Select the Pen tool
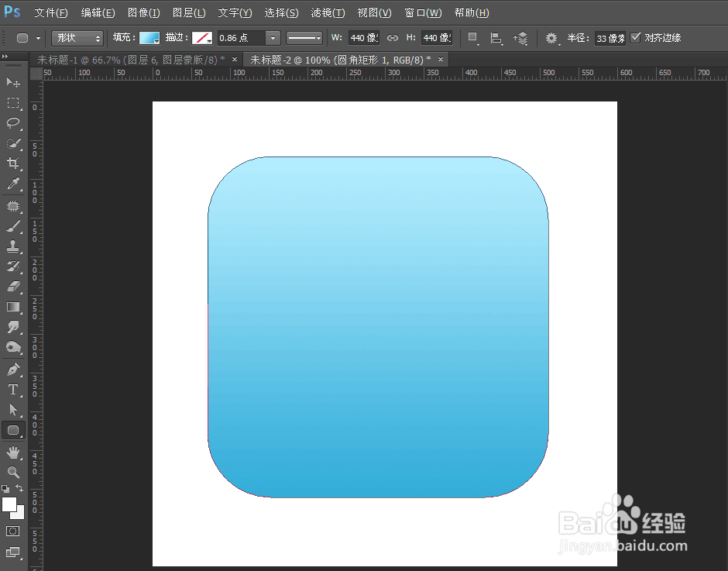The height and width of the screenshot is (571, 728). (13, 370)
